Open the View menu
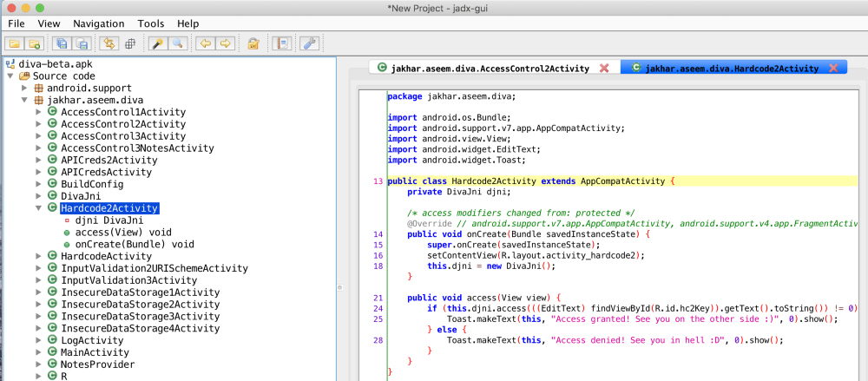 pyautogui.click(x=49, y=23)
